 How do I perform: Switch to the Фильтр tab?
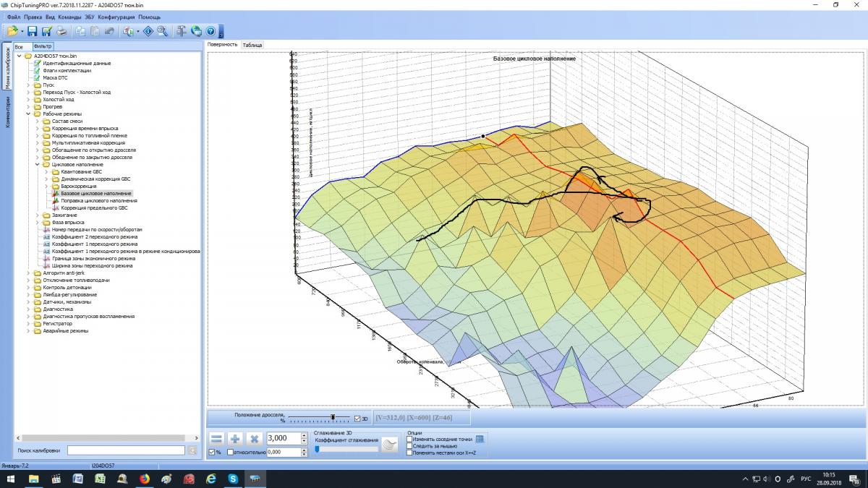click(x=43, y=46)
